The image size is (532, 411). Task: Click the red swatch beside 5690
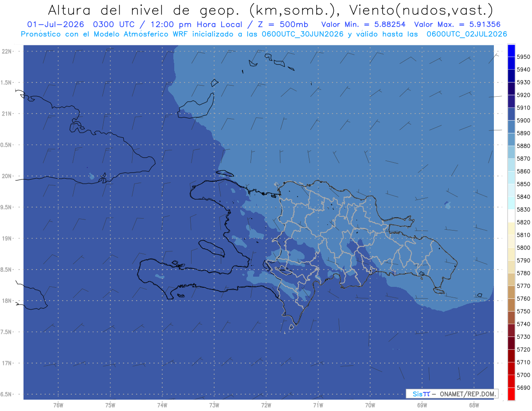tap(511, 394)
